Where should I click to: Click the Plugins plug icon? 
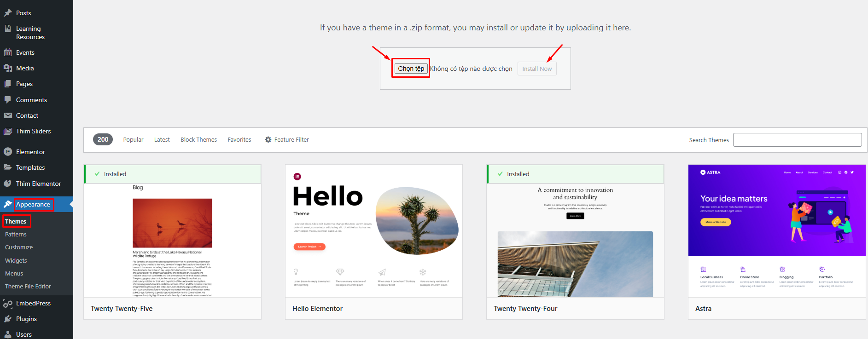point(8,319)
